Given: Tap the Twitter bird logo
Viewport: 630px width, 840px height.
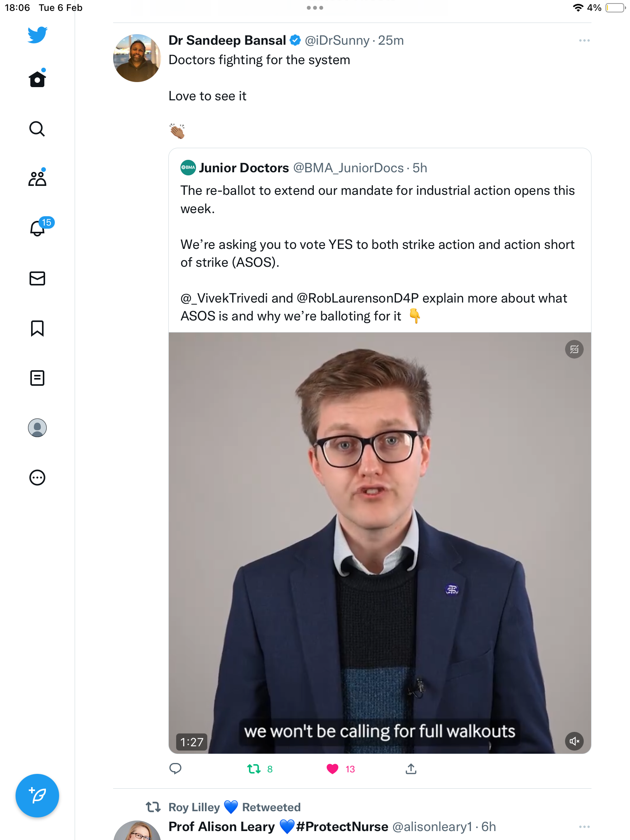Looking at the screenshot, I should (37, 35).
